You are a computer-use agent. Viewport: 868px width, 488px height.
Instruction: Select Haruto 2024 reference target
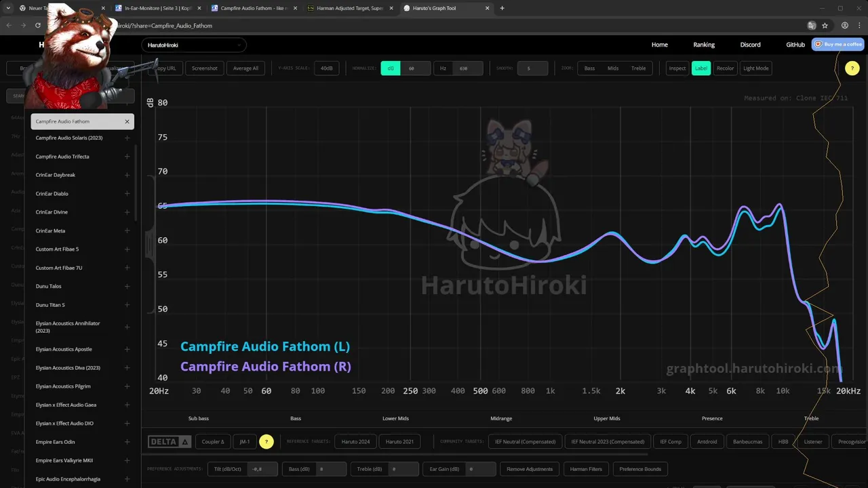point(356,442)
